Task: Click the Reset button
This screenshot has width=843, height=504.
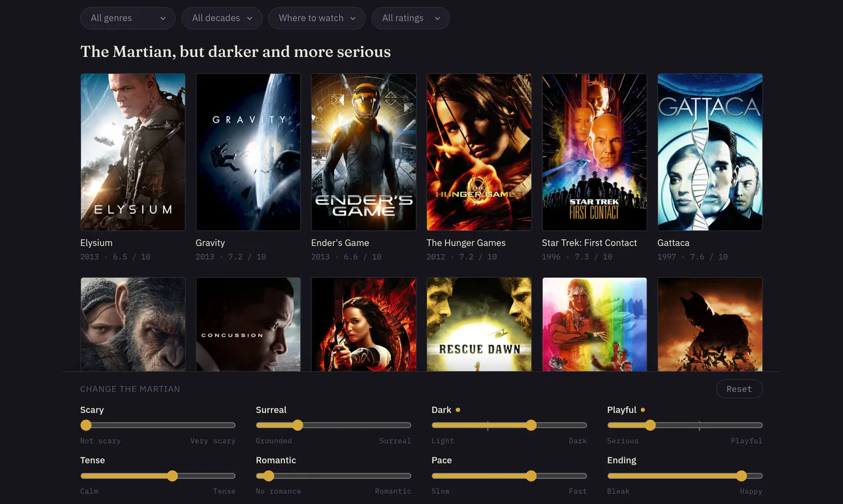Action: pos(739,389)
